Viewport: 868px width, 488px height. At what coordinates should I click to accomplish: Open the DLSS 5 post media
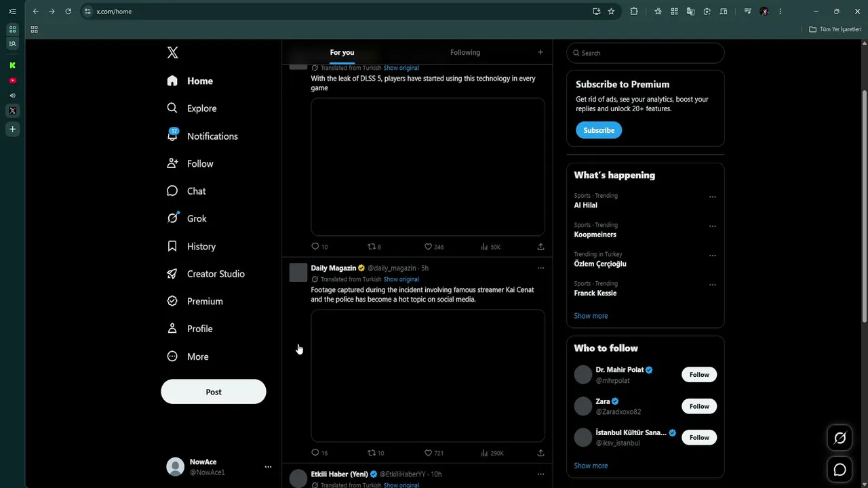tap(428, 167)
